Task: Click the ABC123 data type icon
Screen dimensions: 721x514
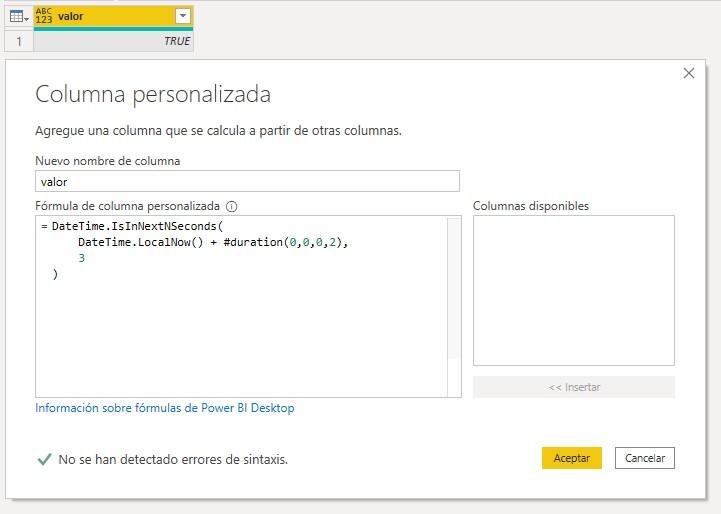Action: coord(44,16)
